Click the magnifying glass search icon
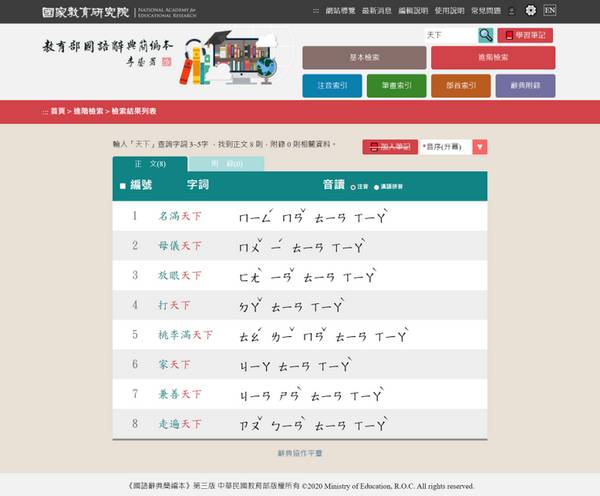This screenshot has width=600, height=496. tap(486, 35)
